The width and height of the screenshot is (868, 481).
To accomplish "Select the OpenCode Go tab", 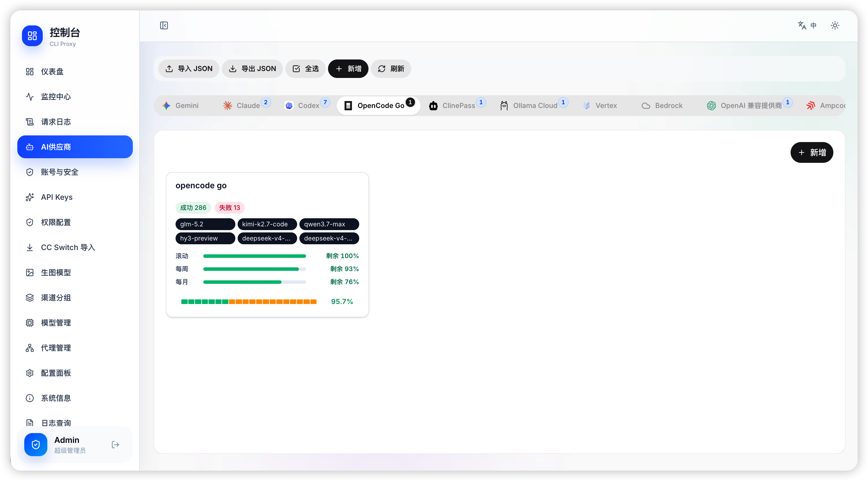I will coord(378,106).
